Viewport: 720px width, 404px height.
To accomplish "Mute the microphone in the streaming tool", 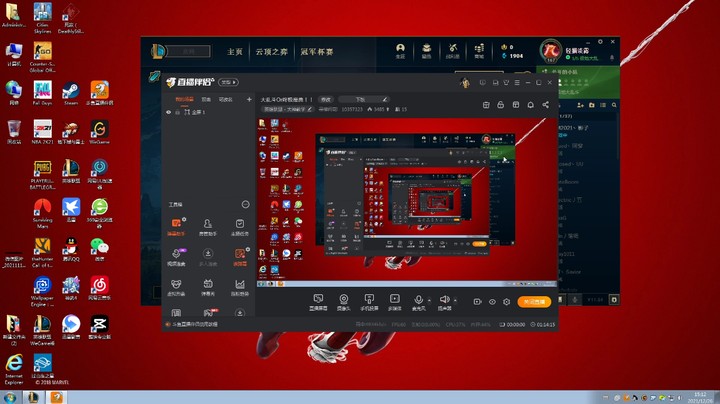I will [418, 302].
